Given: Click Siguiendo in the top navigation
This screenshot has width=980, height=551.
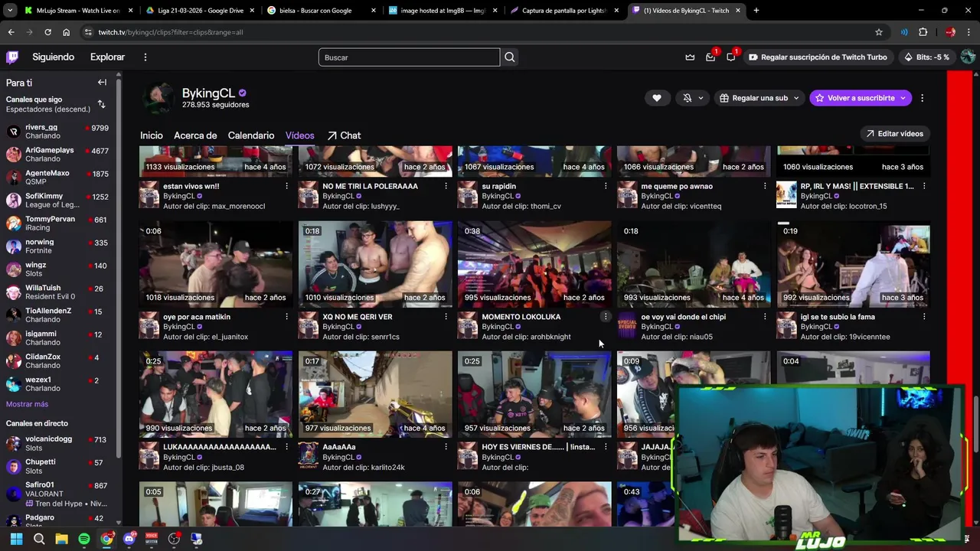Looking at the screenshot, I should pos(54,57).
